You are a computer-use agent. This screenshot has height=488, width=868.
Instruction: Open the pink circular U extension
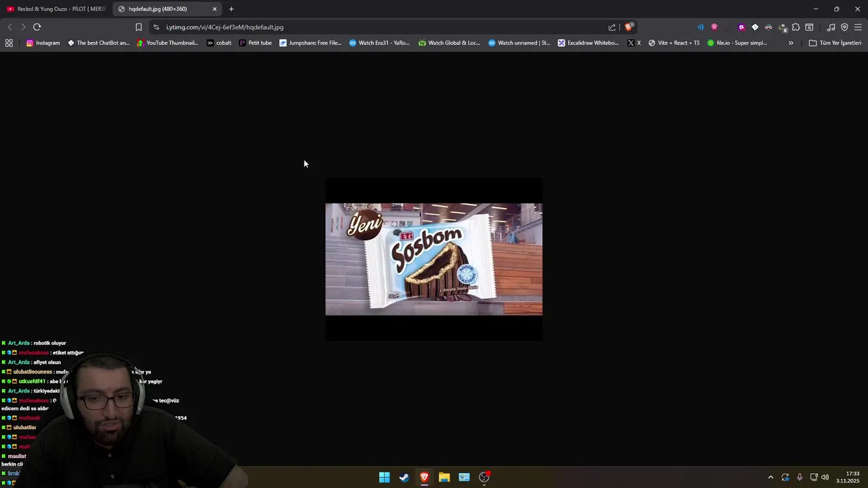[714, 27]
